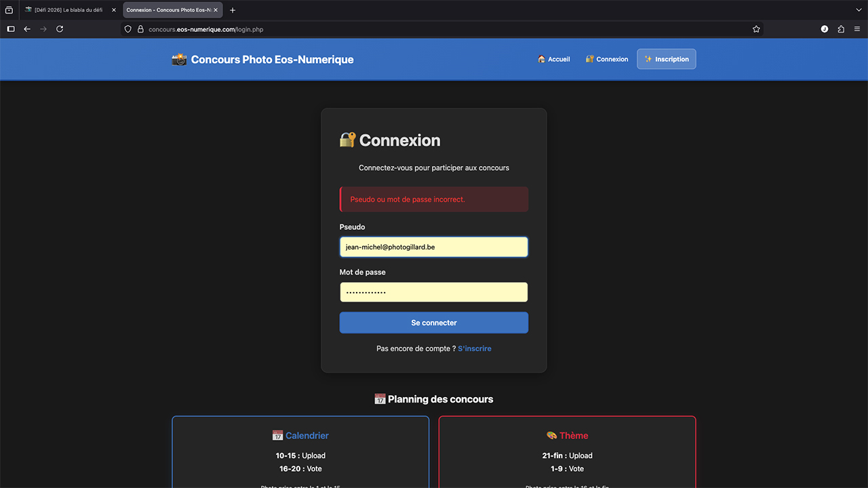
Task: Click the Se connecter button
Action: pos(434,323)
